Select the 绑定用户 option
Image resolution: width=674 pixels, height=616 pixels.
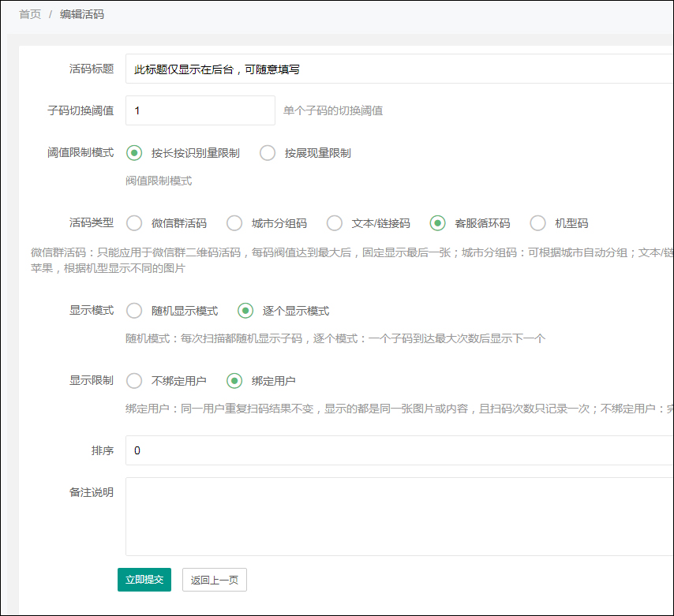234,381
